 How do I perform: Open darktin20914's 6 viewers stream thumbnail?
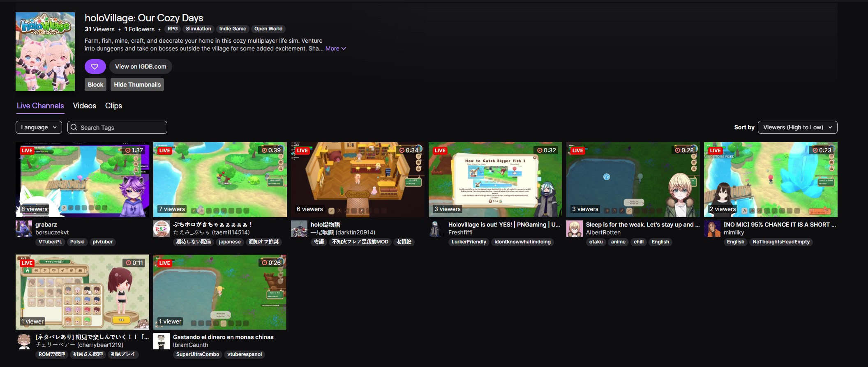pos(358,180)
